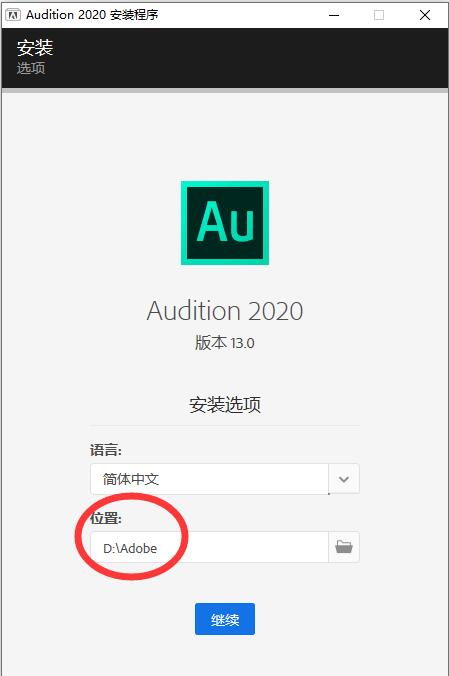Click the greyed-out maximize window button
Viewport: 449px width, 676px height.
coord(379,15)
